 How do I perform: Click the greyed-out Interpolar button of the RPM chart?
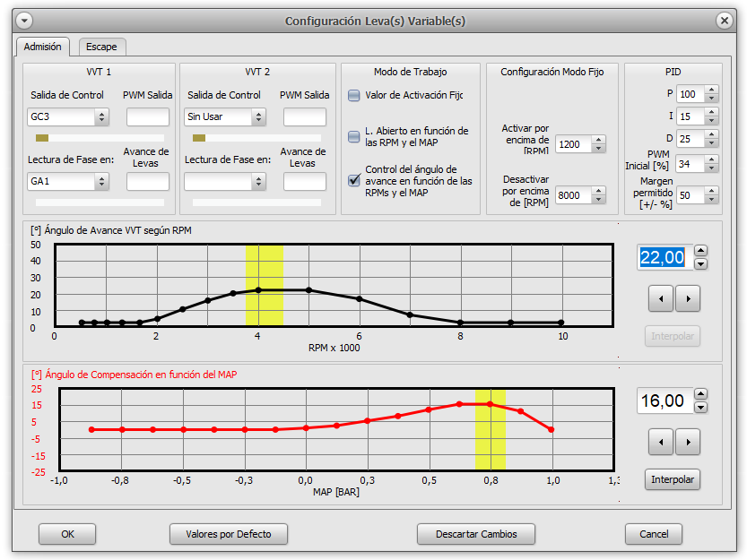(x=673, y=336)
